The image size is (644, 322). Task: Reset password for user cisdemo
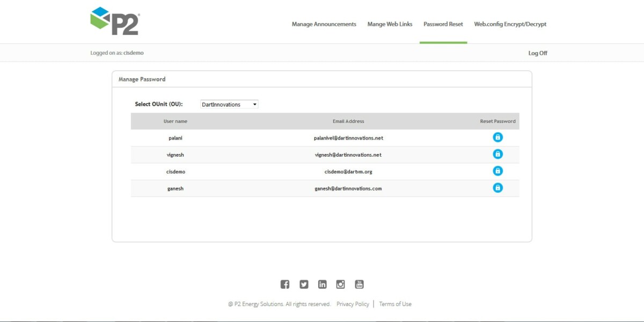pos(497,171)
